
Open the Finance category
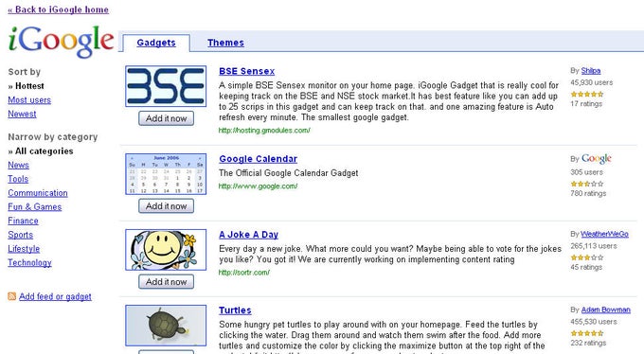(x=23, y=221)
